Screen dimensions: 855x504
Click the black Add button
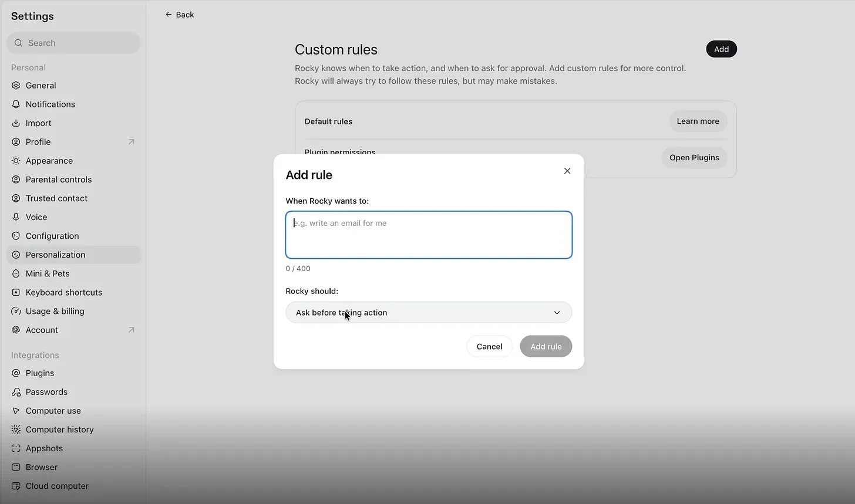721,49
